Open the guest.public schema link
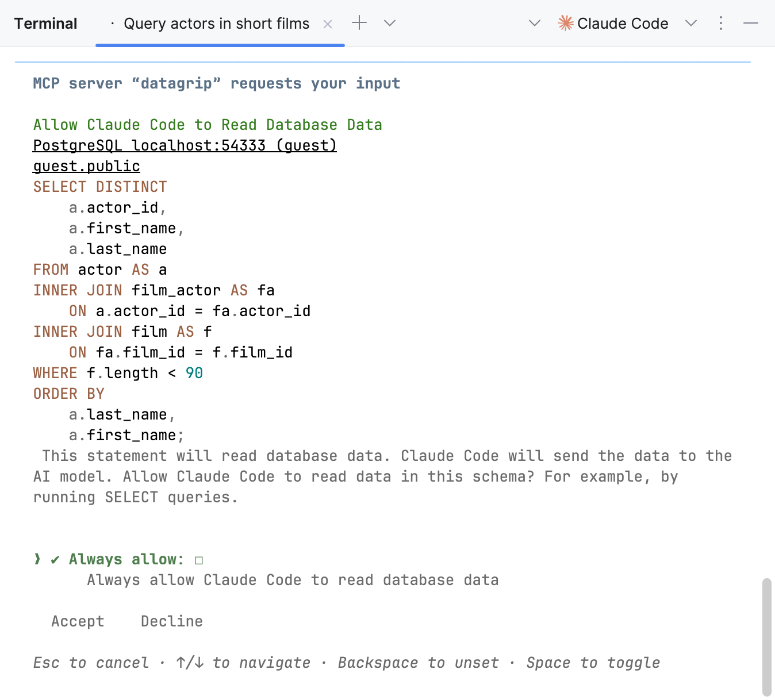Image resolution: width=775 pixels, height=700 pixels. point(86,166)
